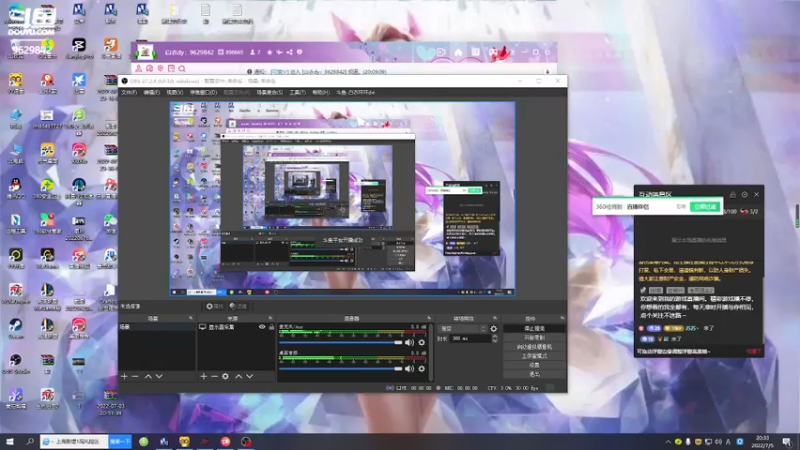This screenshot has width=800, height=450.
Task: Open Mic/Aux audio settings gear
Action: 421,342
